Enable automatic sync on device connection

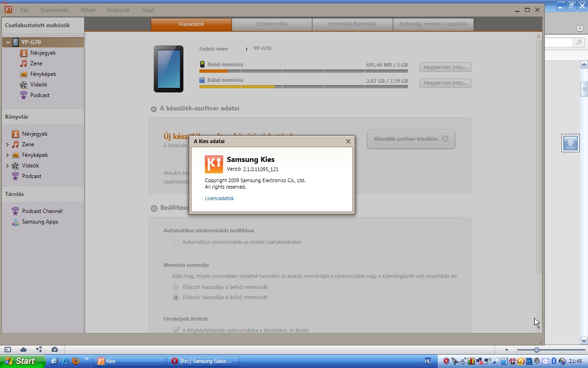[176, 242]
